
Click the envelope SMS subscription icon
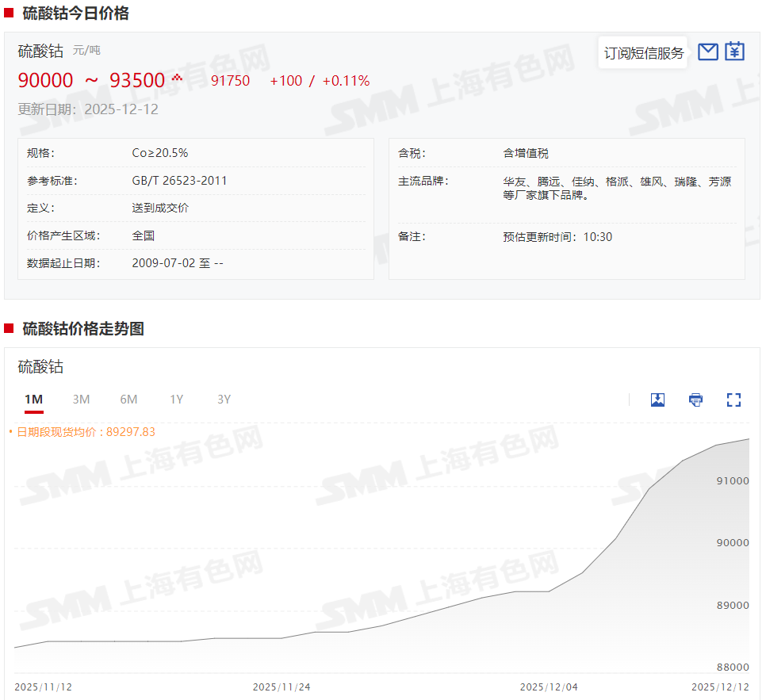pos(707,52)
